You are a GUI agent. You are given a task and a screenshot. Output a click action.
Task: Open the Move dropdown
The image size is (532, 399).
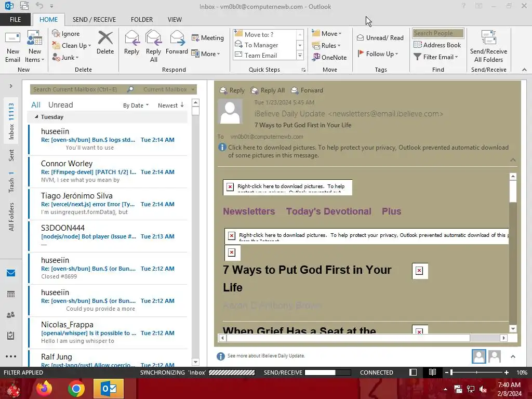[x=327, y=33]
